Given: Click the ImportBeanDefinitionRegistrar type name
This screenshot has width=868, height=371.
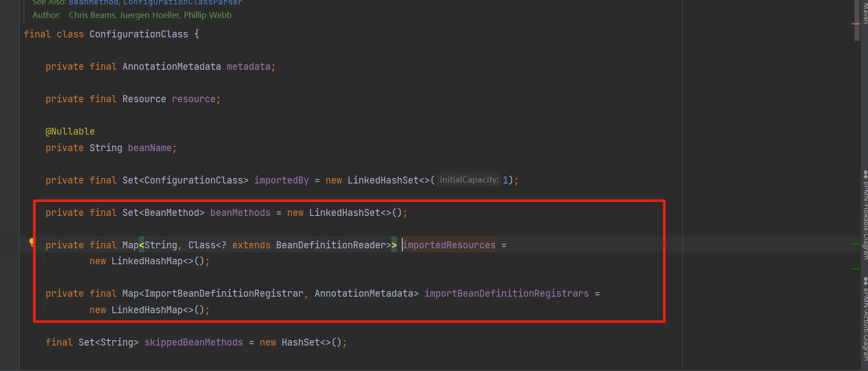Looking at the screenshot, I should (224, 293).
